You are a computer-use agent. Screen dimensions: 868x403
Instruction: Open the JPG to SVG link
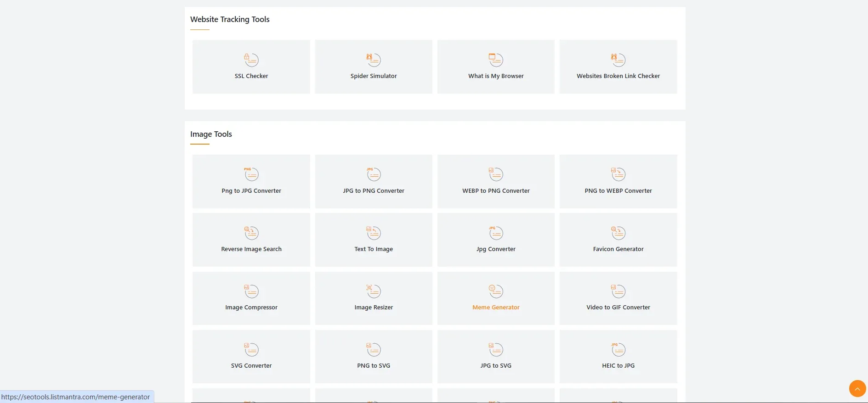pyautogui.click(x=496, y=366)
